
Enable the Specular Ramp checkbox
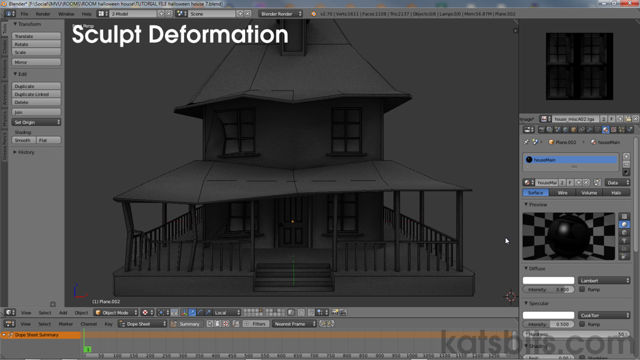coord(582,324)
